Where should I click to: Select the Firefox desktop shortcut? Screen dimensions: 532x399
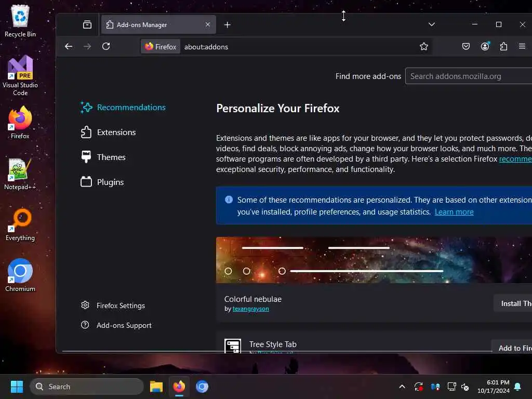[x=20, y=123]
